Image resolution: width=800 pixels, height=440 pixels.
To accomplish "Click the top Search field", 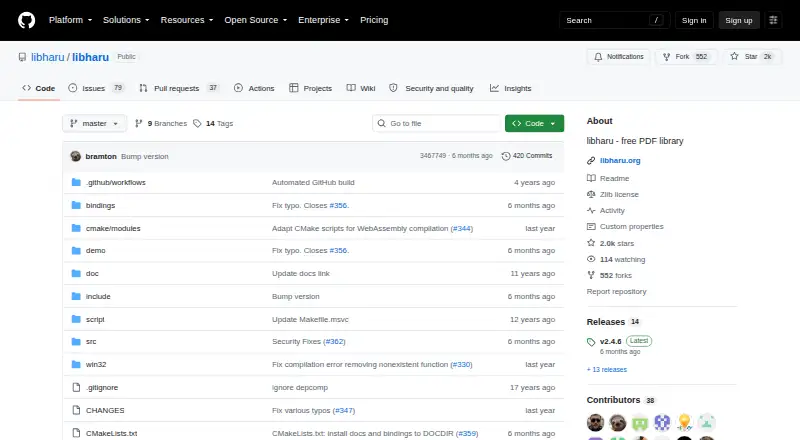I will tap(614, 20).
